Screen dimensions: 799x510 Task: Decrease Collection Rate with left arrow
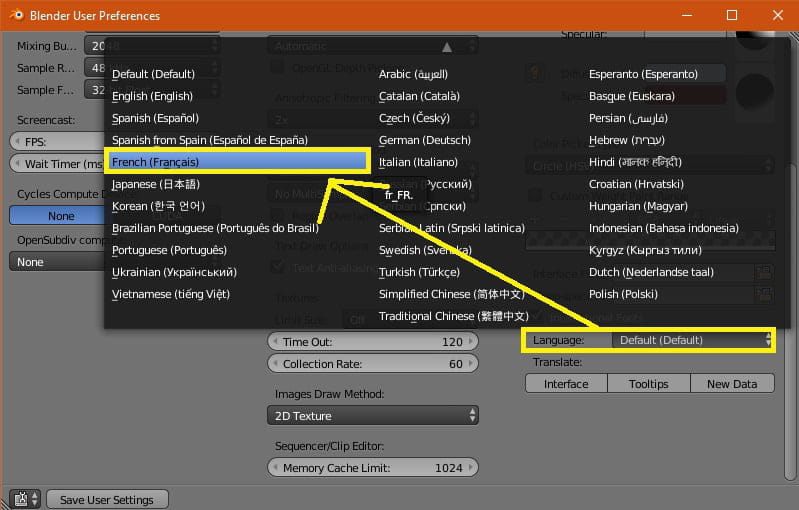[275, 364]
